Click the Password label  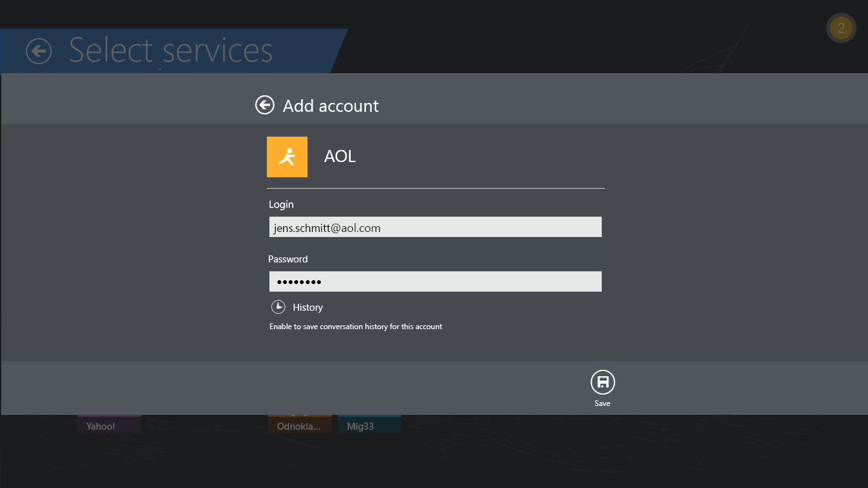[288, 259]
